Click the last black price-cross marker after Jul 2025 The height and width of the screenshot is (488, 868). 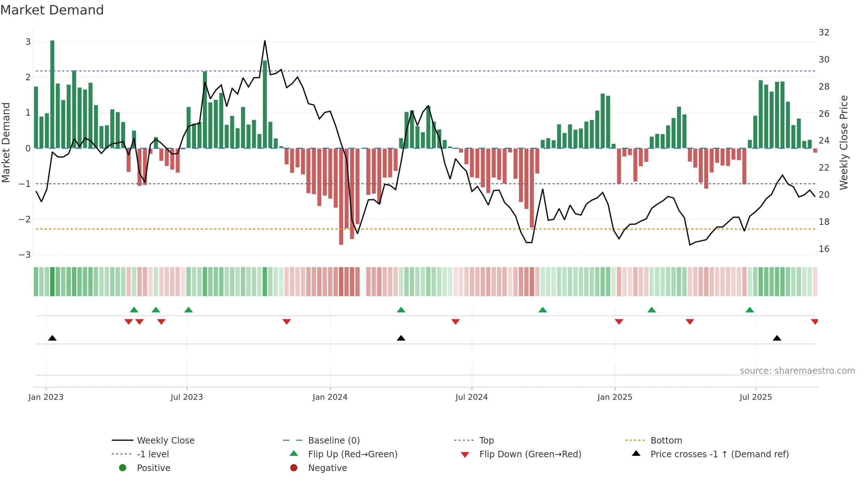[x=777, y=338]
